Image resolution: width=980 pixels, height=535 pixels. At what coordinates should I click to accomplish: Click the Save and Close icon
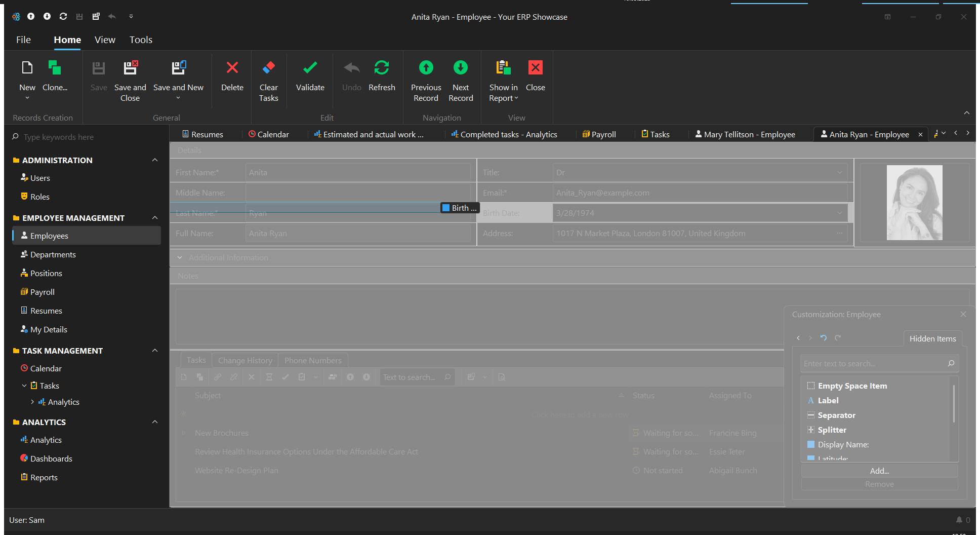click(x=130, y=68)
